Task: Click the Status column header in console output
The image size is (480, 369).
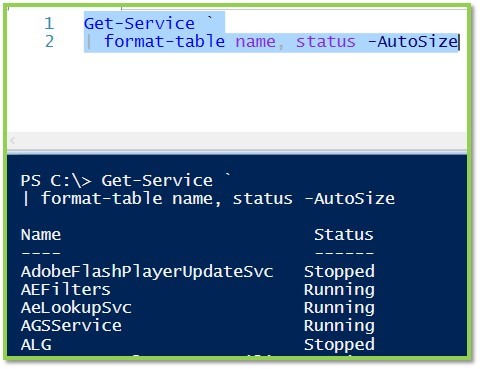Action: [x=344, y=235]
